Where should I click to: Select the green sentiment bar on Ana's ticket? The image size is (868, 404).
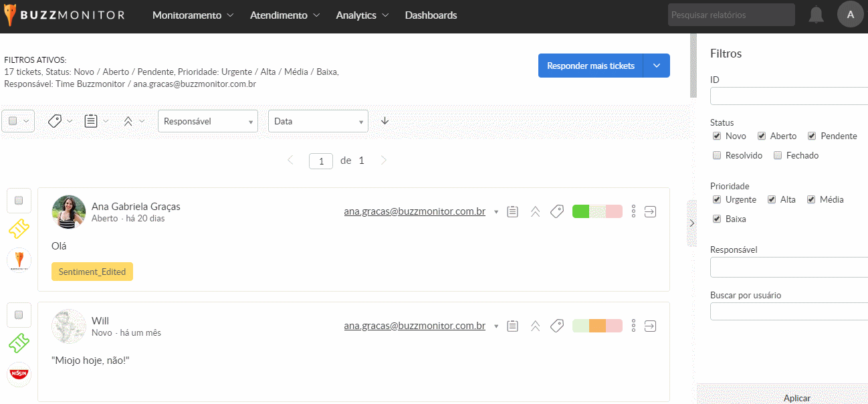(x=580, y=212)
